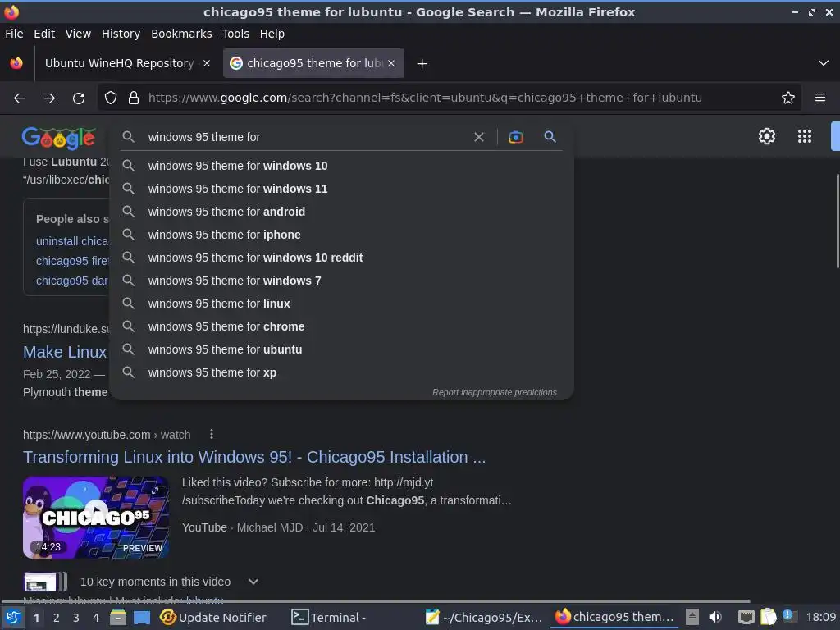Click Report inappropriate predictions link

click(494, 393)
